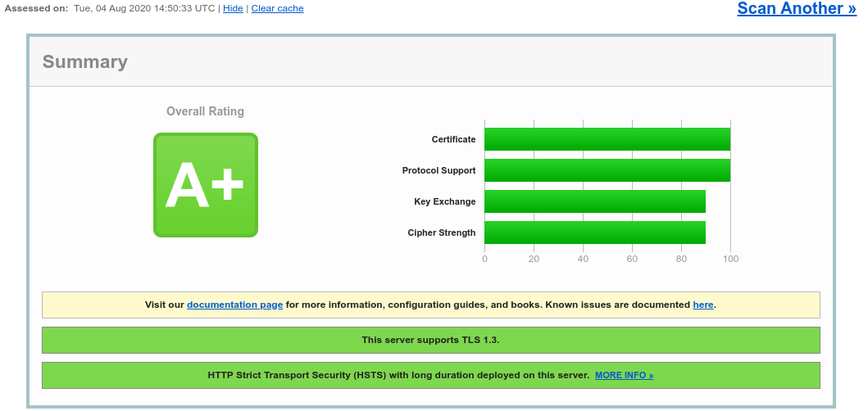Click the Cipher Strength label
The image size is (868, 411).
(441, 233)
